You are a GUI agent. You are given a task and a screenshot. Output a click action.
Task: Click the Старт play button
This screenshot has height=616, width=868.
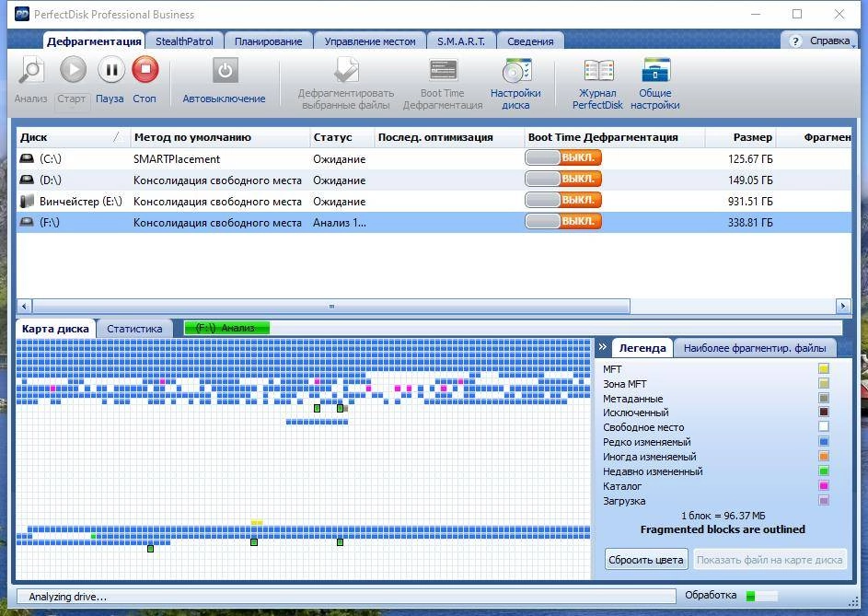73,70
